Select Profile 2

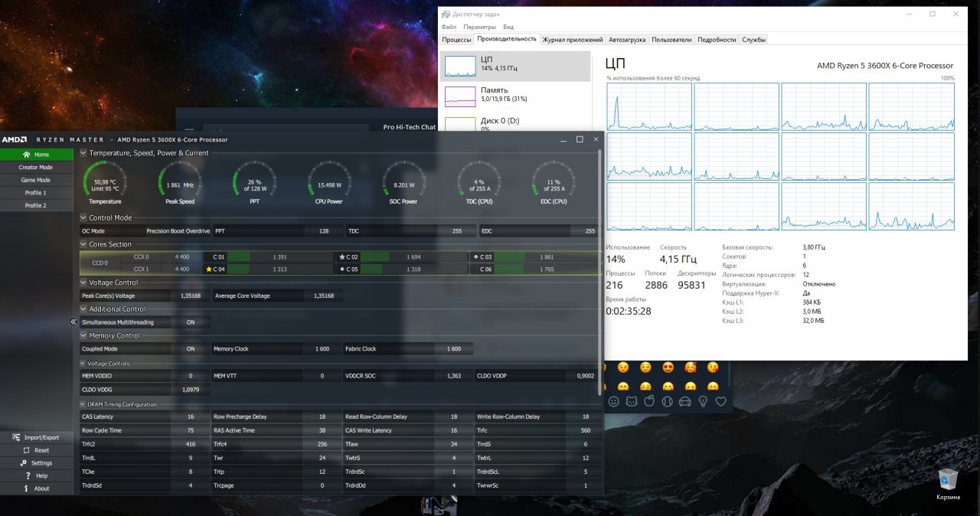coord(37,205)
